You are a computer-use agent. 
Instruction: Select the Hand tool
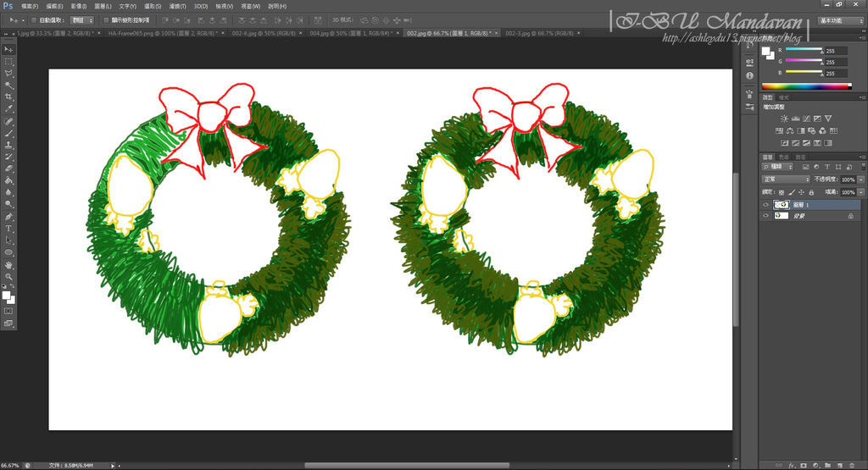[x=9, y=265]
